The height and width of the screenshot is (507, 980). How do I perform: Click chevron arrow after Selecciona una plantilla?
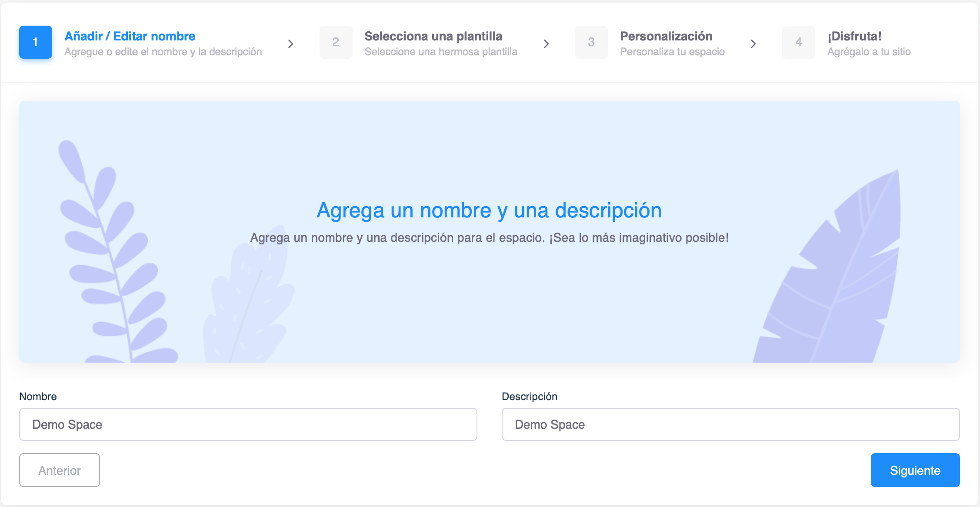547,44
